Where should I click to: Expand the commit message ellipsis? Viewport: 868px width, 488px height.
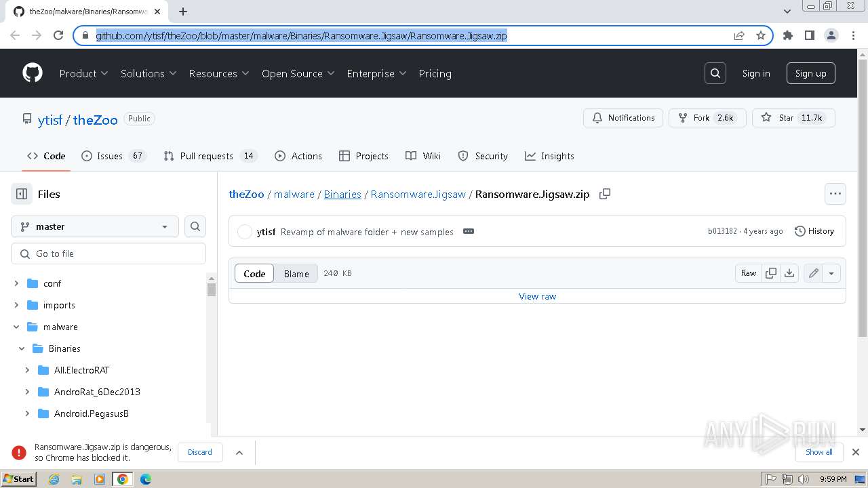(469, 231)
